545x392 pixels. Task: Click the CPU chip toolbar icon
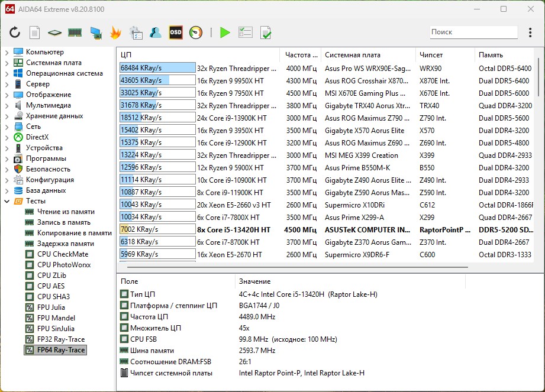click(54, 33)
